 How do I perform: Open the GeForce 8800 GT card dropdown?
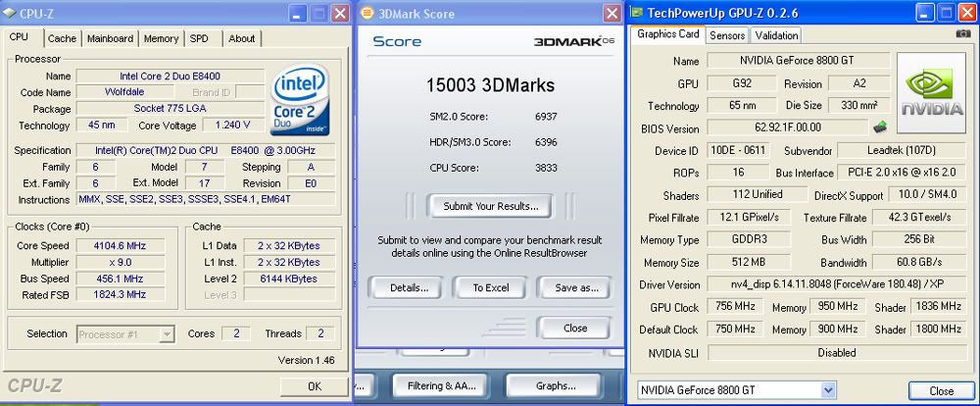tap(828, 390)
